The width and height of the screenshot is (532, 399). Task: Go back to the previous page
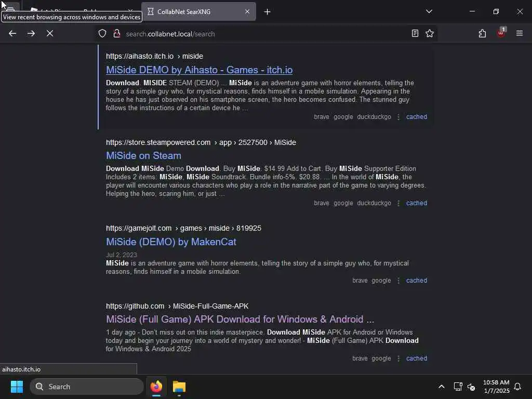coord(12,34)
